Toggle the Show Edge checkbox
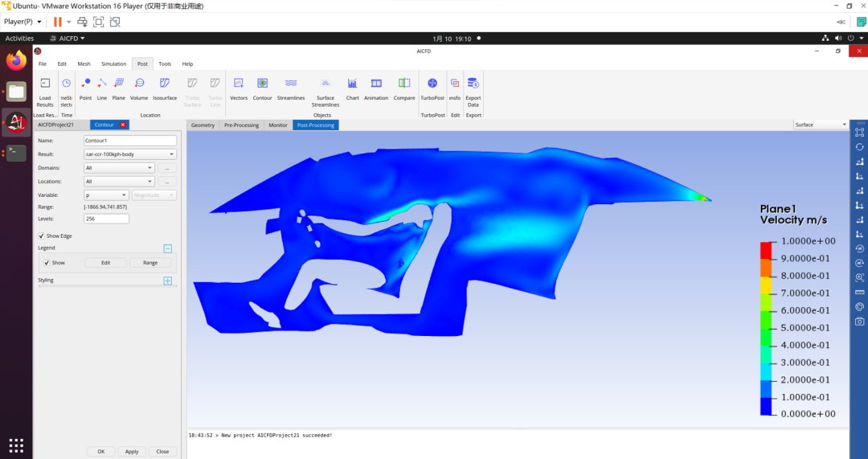The height and width of the screenshot is (459, 868). (x=42, y=236)
